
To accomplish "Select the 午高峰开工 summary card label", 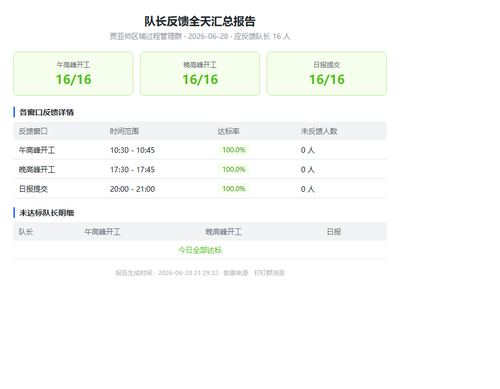I will click(x=73, y=65).
